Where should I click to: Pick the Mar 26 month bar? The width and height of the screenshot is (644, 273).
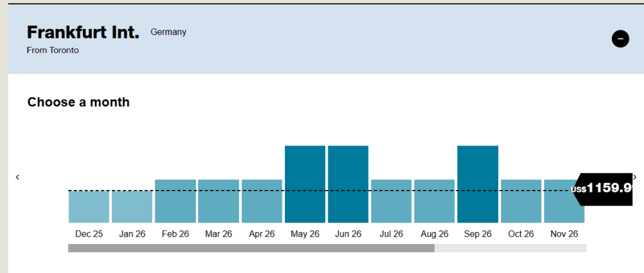pos(218,201)
